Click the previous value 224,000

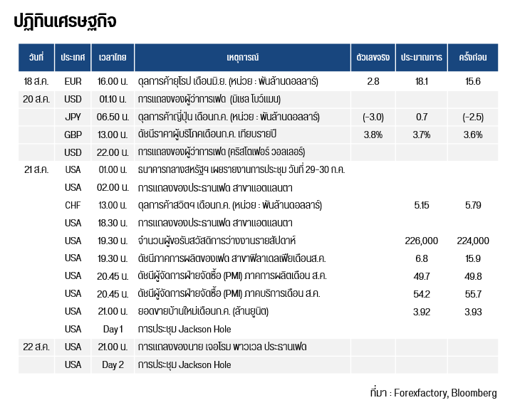472,241
